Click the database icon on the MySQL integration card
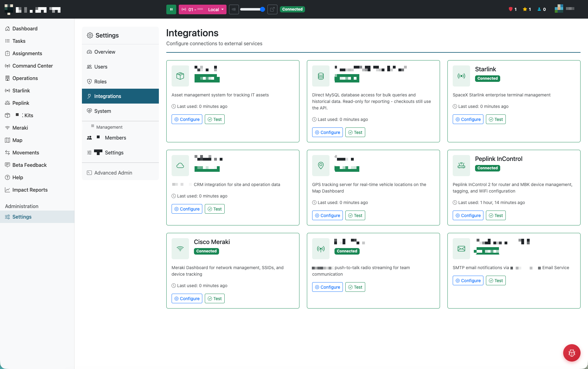The height and width of the screenshot is (369, 588). 321,76
